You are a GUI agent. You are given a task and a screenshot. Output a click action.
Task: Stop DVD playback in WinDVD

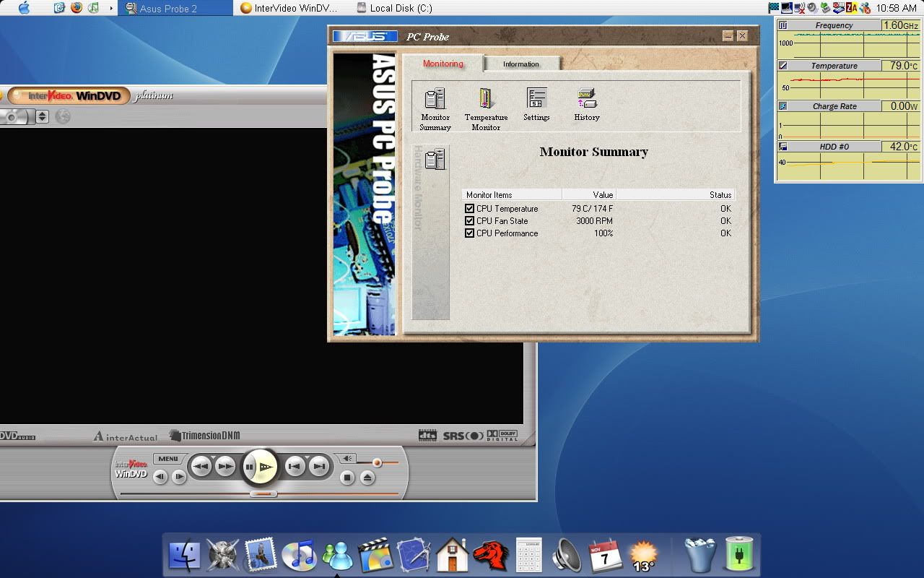tap(347, 478)
